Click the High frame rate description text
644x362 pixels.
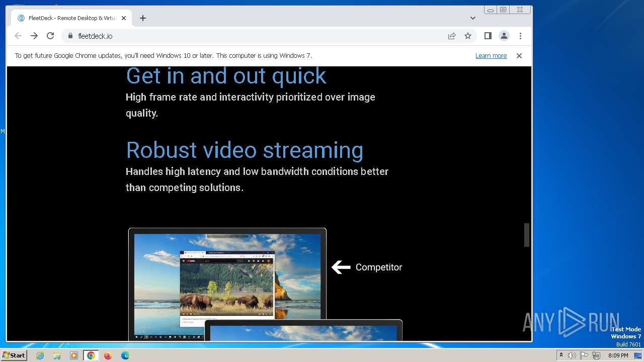click(x=251, y=105)
